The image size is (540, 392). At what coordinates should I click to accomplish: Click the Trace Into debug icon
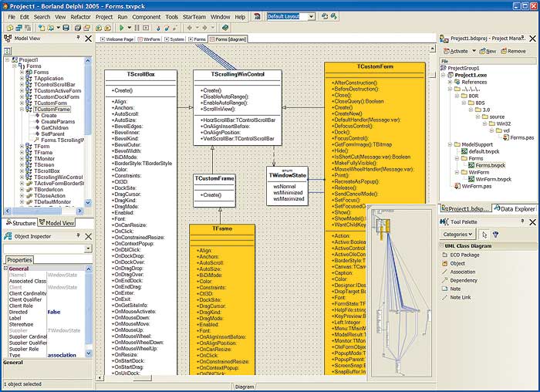158,28
